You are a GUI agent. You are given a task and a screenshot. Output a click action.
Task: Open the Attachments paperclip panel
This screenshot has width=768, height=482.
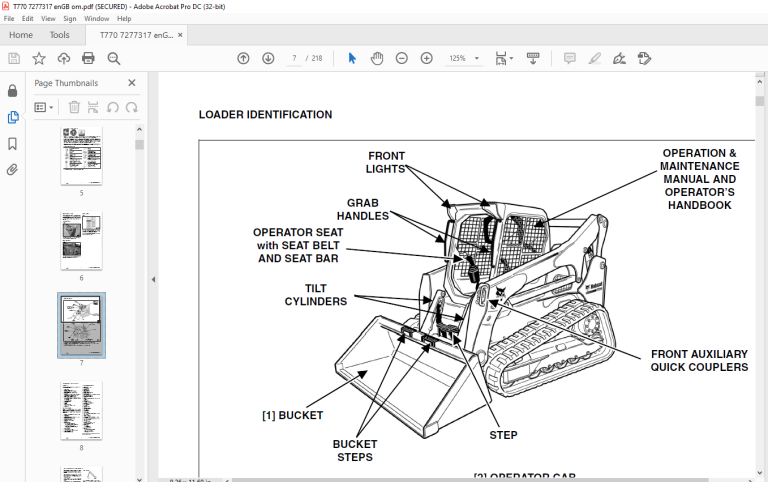point(13,170)
